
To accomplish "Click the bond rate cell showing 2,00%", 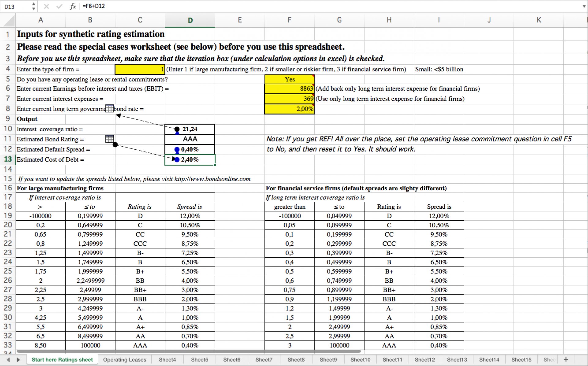I will tap(289, 109).
